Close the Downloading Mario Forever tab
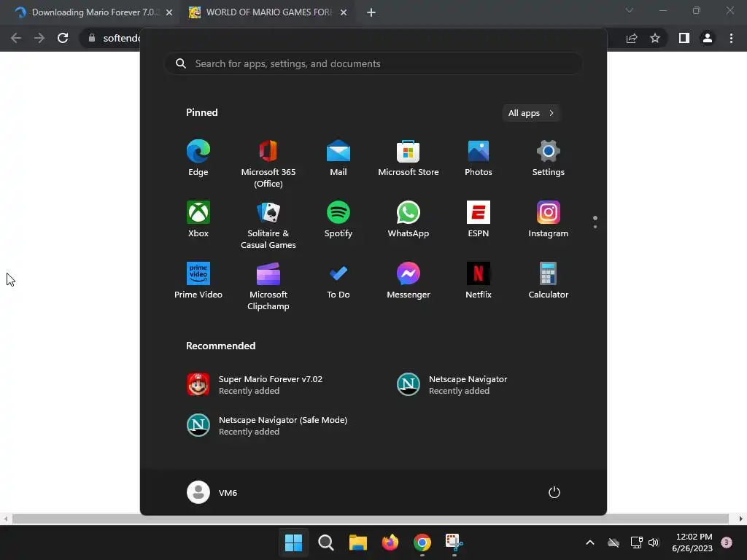This screenshot has width=747, height=560. pyautogui.click(x=169, y=12)
